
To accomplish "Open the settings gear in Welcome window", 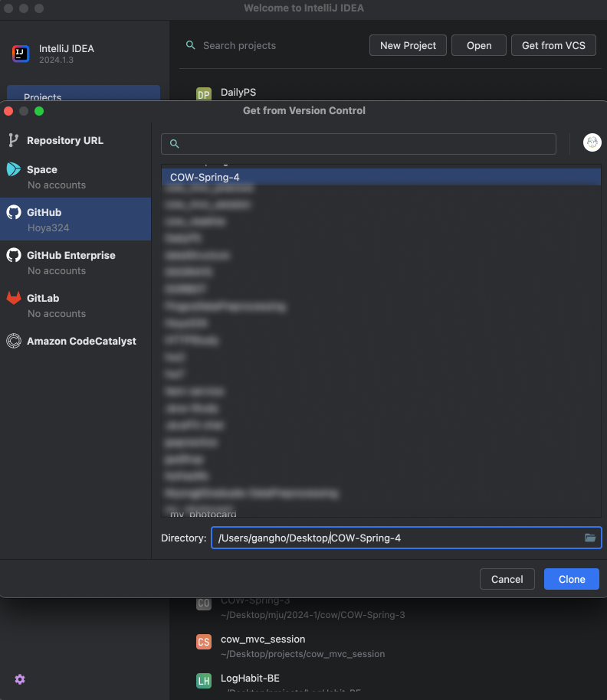I will 20,679.
